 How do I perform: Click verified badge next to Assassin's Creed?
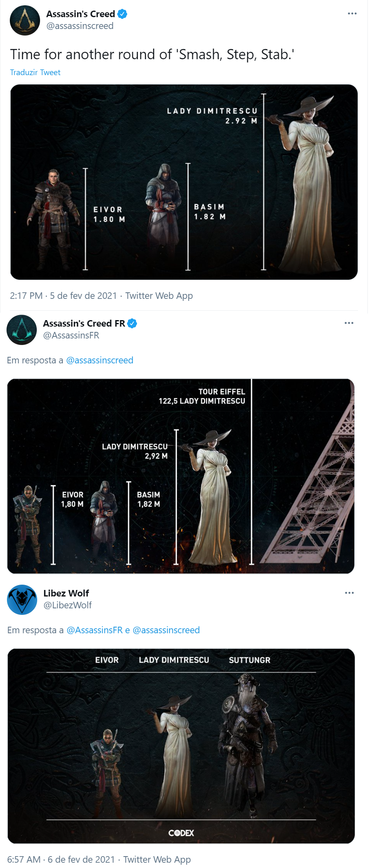(122, 14)
